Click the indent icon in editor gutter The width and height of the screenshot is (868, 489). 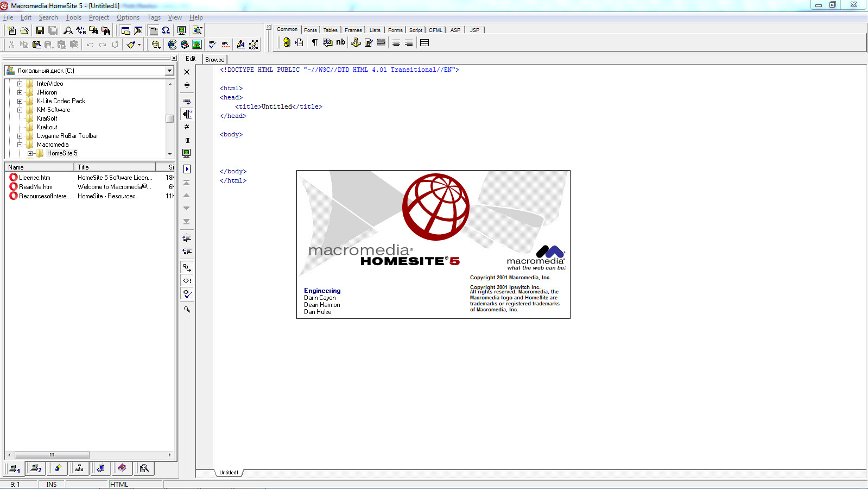click(x=187, y=237)
